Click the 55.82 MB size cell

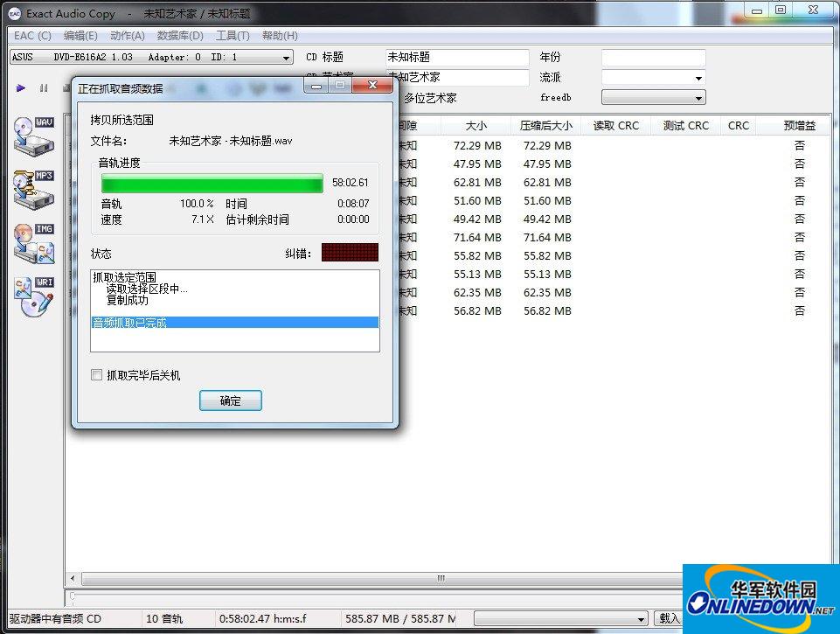click(x=477, y=255)
